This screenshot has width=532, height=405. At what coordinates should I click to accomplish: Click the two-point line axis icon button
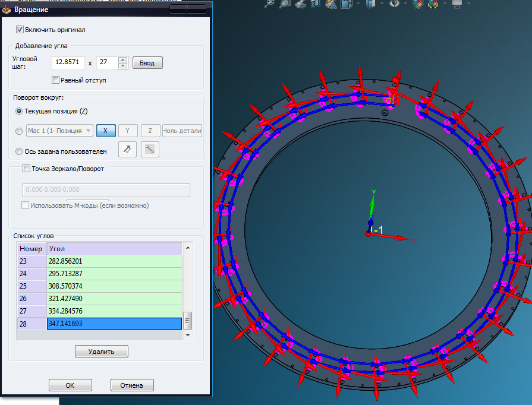pos(150,150)
